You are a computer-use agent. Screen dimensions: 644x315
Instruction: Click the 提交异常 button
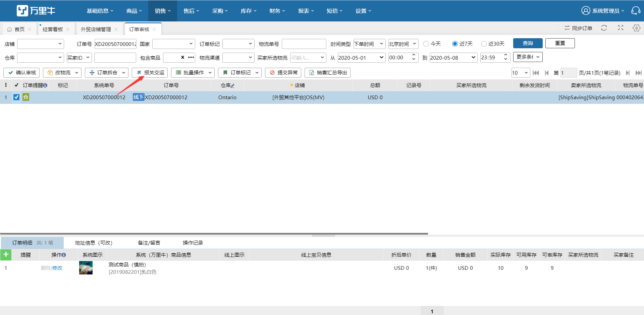coord(283,73)
